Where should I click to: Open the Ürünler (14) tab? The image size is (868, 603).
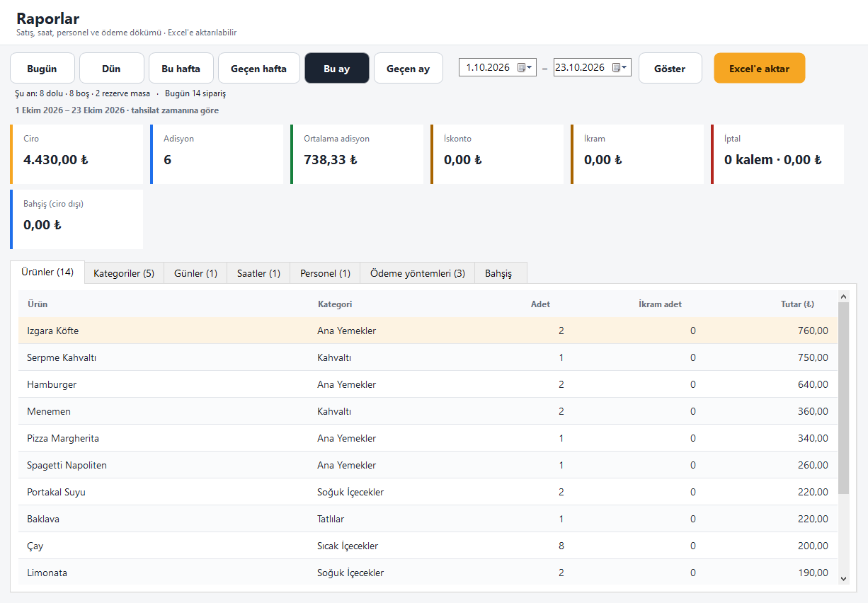pyautogui.click(x=47, y=272)
